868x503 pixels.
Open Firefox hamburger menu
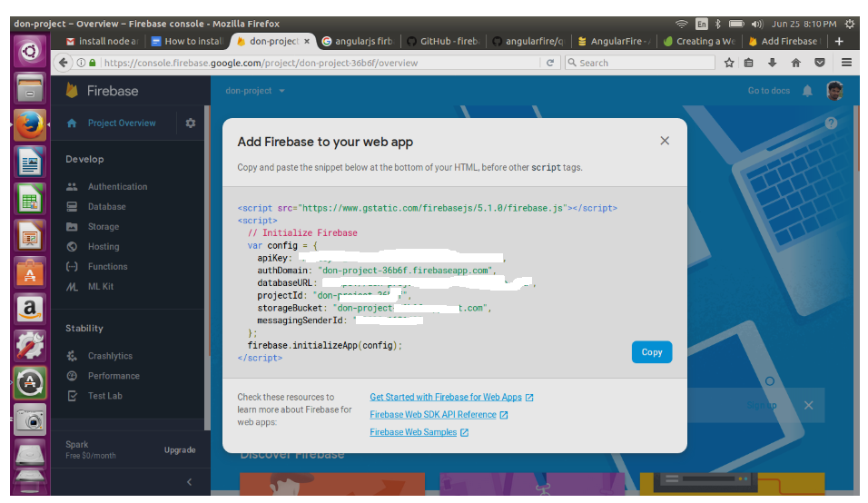click(x=846, y=63)
